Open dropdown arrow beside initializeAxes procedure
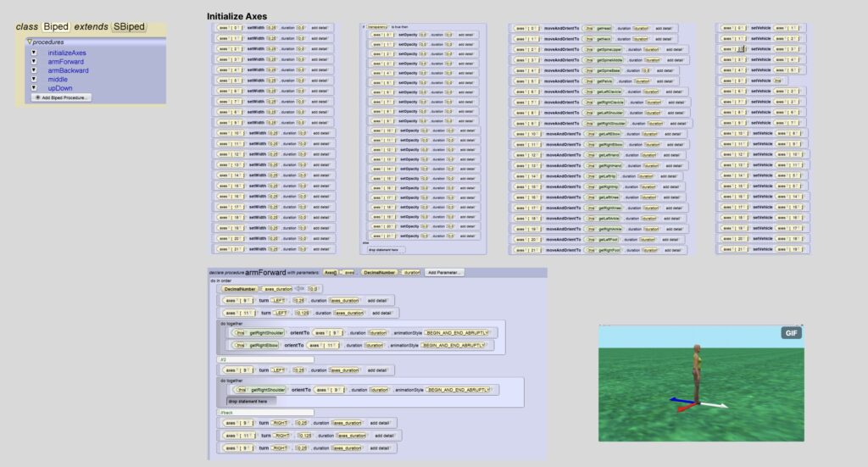Screen dimensions: 868x467 (34, 53)
